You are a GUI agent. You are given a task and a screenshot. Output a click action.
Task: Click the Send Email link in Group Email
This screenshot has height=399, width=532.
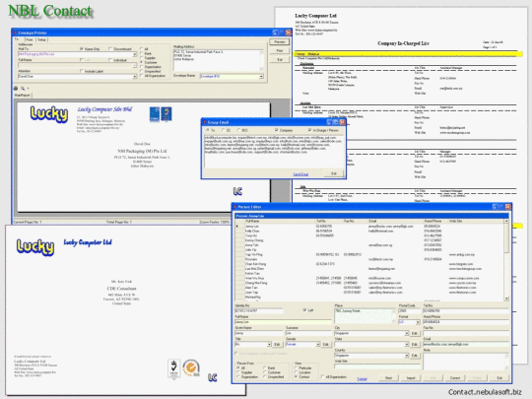click(300, 174)
